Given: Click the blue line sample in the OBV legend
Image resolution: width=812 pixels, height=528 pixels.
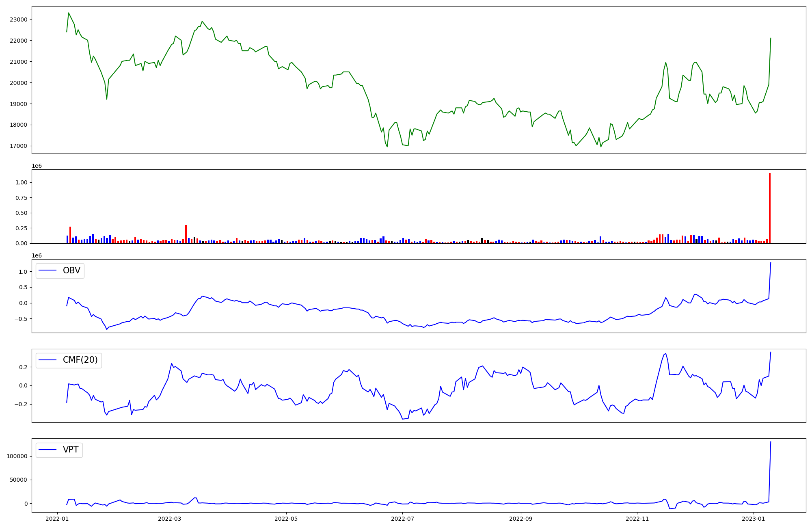Looking at the screenshot, I should coord(48,270).
